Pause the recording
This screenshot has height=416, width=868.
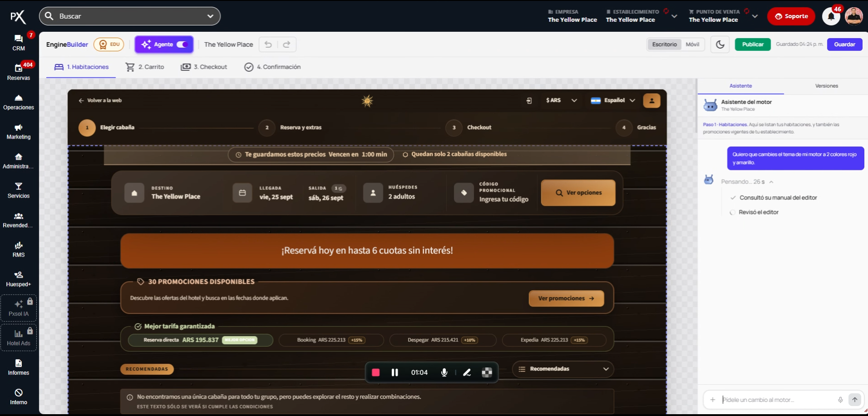pos(395,372)
